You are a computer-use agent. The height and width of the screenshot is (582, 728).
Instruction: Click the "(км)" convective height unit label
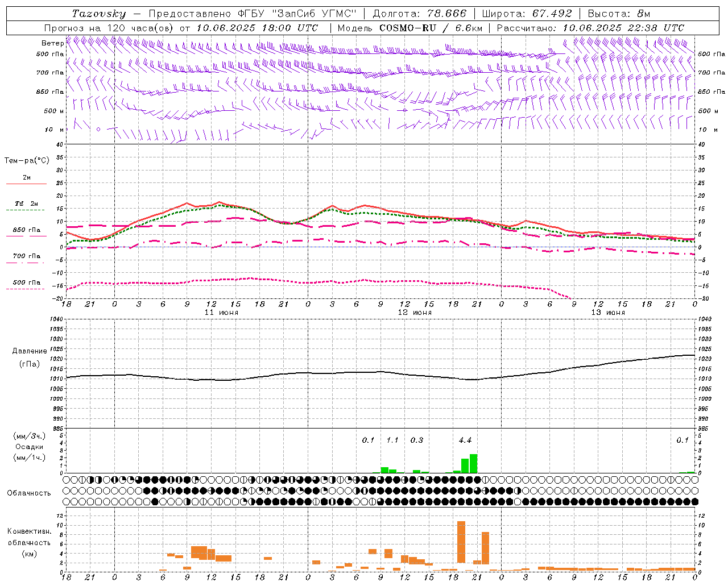click(29, 554)
